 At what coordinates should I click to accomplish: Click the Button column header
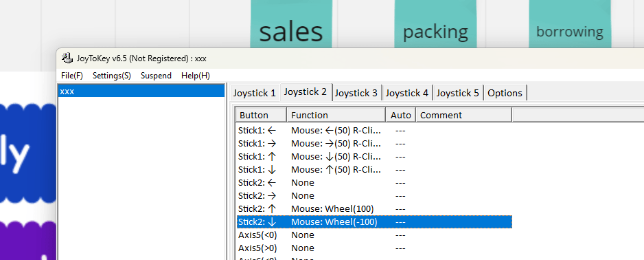click(x=261, y=115)
